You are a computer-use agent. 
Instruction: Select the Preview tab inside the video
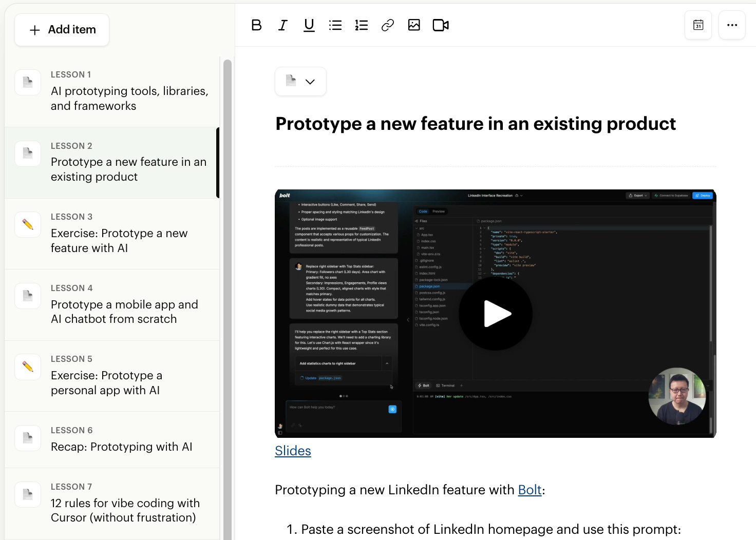point(439,211)
